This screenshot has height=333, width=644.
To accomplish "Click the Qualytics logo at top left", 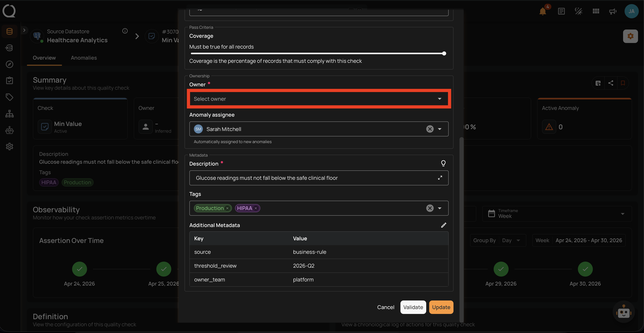I will [9, 11].
